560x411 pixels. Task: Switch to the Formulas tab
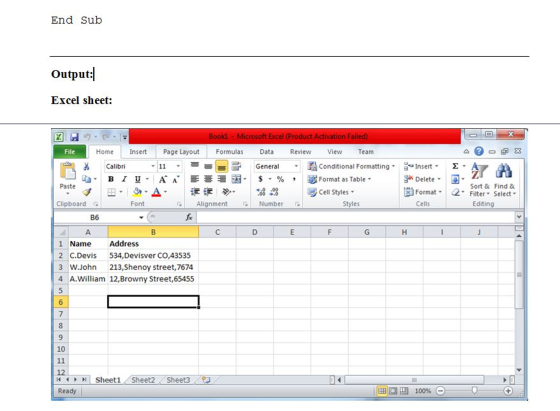[x=229, y=152]
